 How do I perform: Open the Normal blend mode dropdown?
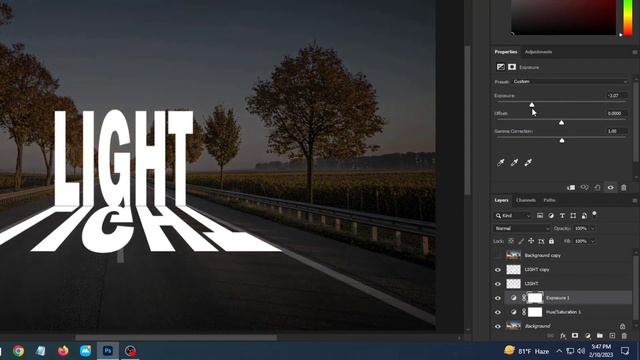[x=522, y=229]
